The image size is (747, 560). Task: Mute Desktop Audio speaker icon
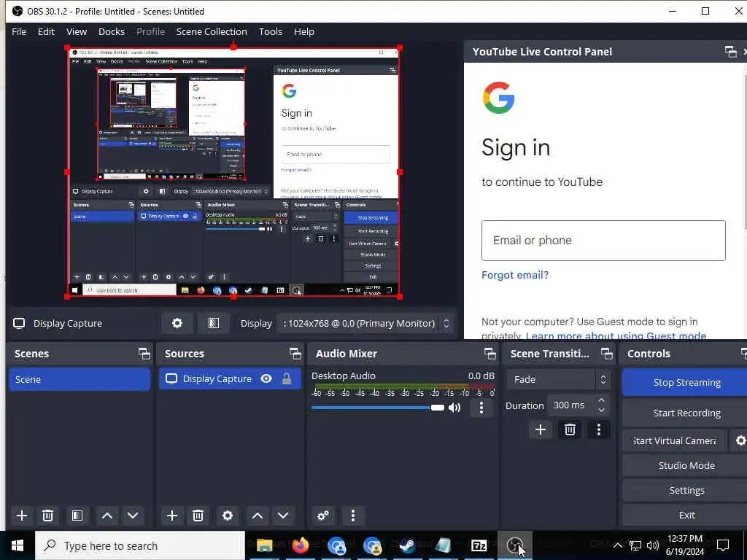454,408
